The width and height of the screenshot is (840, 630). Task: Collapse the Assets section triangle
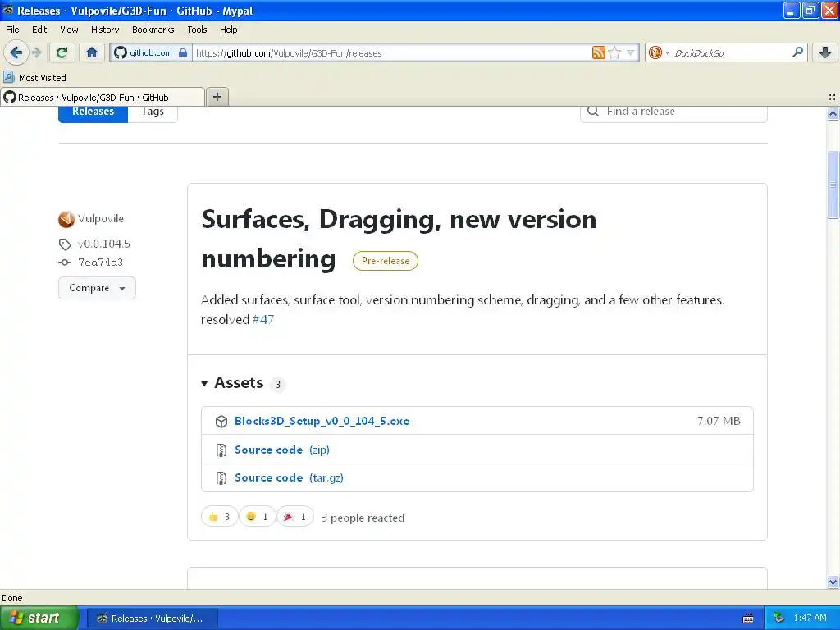pyautogui.click(x=204, y=384)
